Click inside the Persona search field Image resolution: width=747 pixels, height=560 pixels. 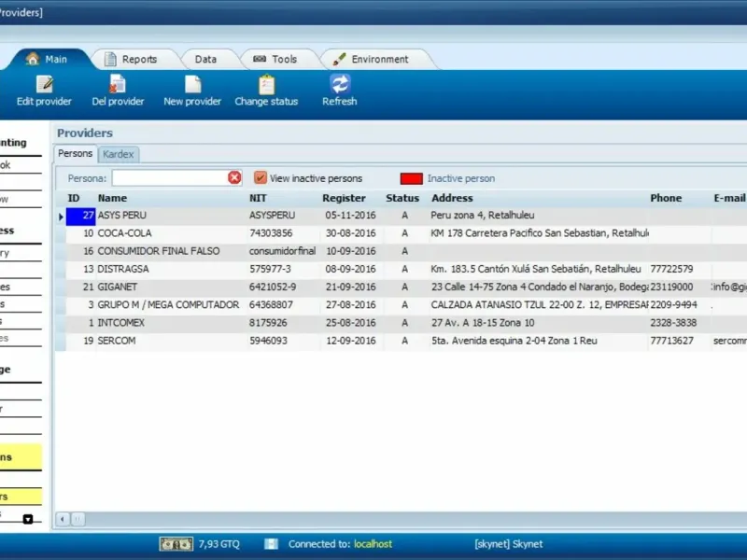click(169, 177)
